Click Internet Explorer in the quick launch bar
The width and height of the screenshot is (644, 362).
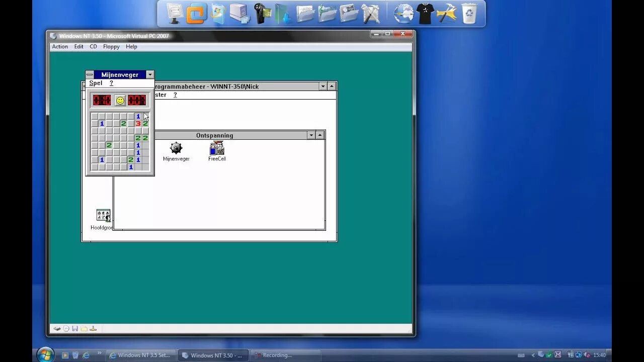(86, 355)
